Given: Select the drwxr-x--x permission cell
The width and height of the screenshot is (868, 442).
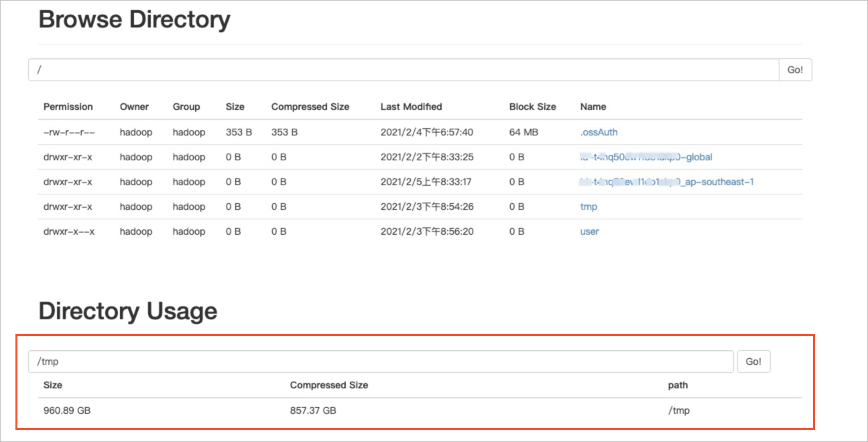Looking at the screenshot, I should (x=69, y=231).
